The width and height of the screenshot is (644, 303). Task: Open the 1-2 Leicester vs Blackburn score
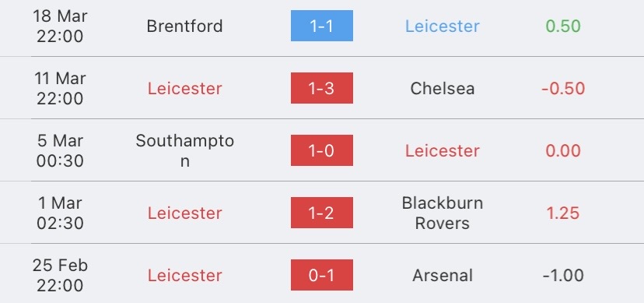(321, 213)
